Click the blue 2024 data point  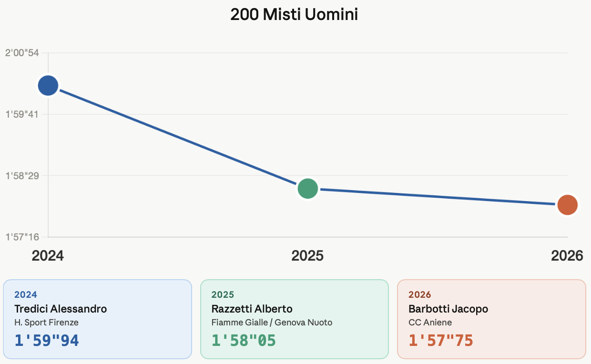[x=48, y=86]
